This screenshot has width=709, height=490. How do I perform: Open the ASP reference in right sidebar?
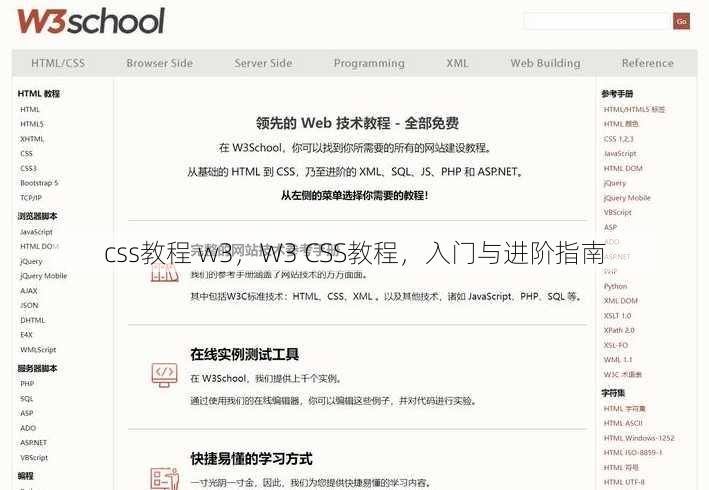click(610, 227)
